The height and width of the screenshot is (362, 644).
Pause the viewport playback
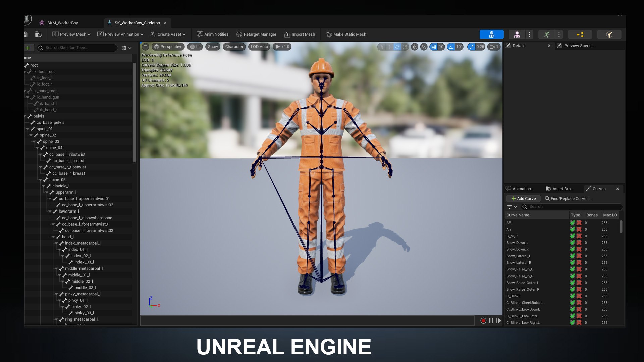pos(491,321)
